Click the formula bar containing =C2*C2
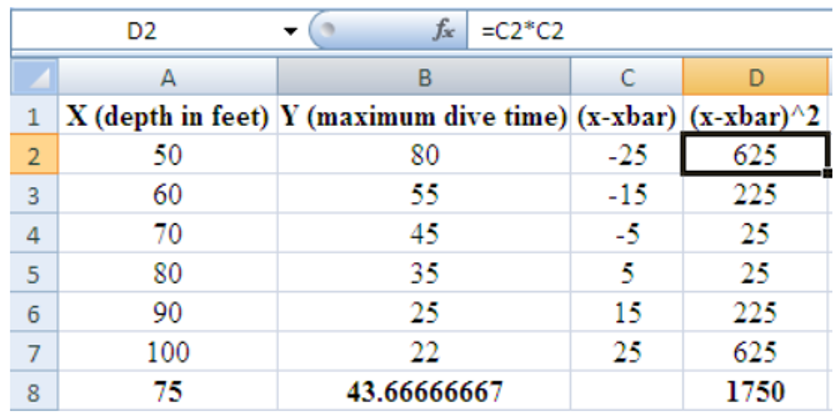This screenshot has height=420, width=839. 650,32
